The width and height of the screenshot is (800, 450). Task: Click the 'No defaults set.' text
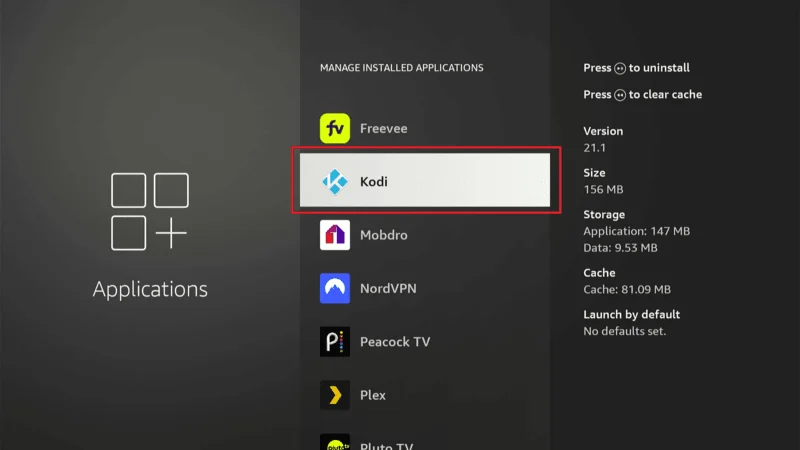[x=624, y=331]
